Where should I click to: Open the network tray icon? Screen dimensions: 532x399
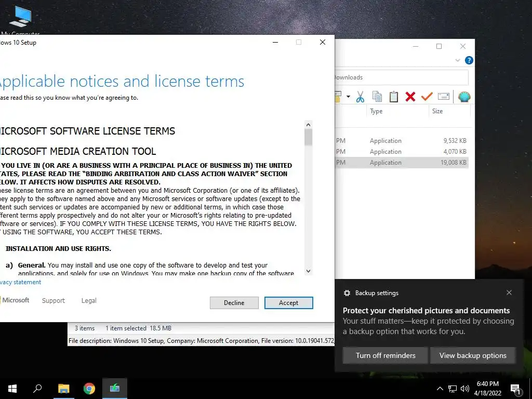click(x=453, y=389)
